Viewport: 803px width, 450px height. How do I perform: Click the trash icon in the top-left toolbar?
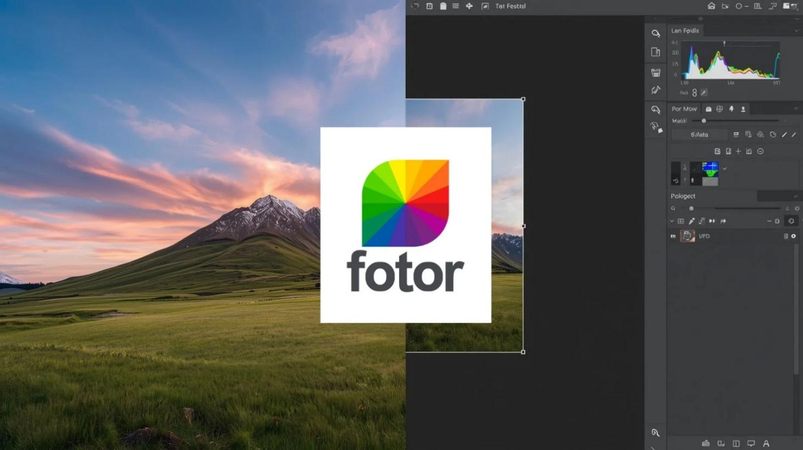(442, 6)
